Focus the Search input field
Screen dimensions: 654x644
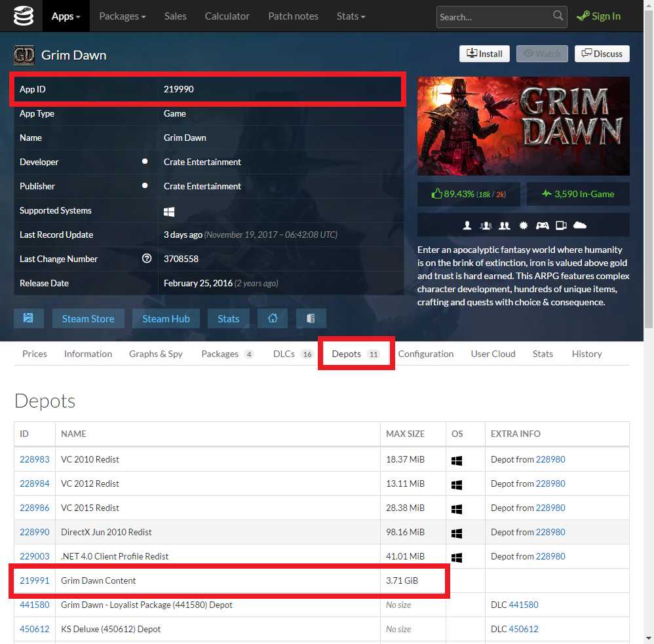point(494,16)
